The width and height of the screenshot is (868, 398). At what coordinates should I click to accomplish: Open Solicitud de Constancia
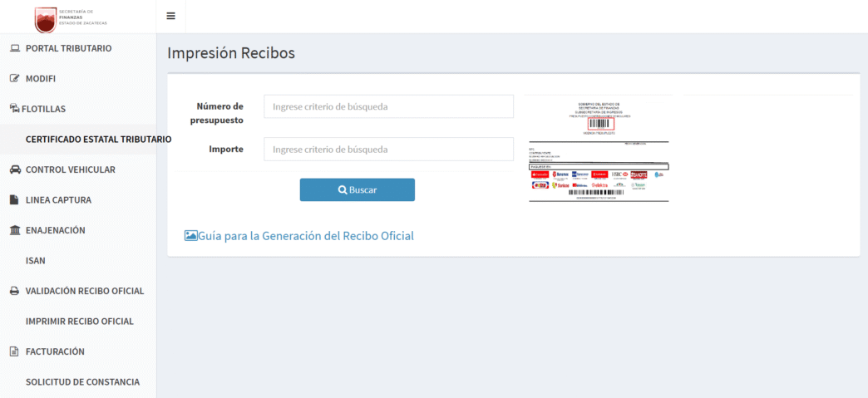click(82, 382)
